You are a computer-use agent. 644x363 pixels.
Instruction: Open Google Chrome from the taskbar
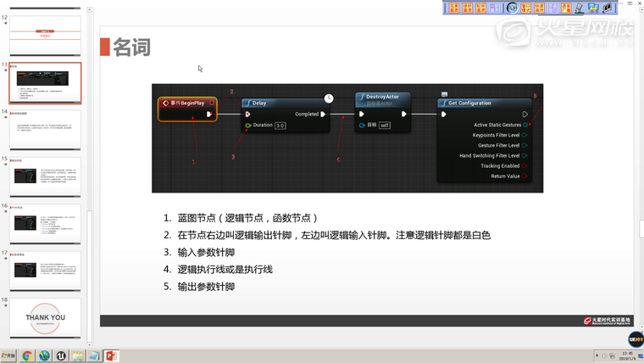tap(28, 356)
